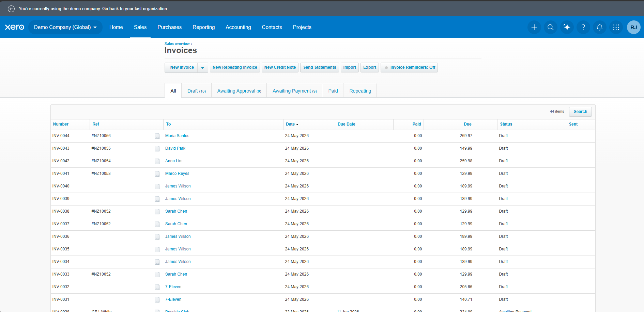Open the Sales overview breadcrumb link
Image resolution: width=644 pixels, height=312 pixels.
177,44
